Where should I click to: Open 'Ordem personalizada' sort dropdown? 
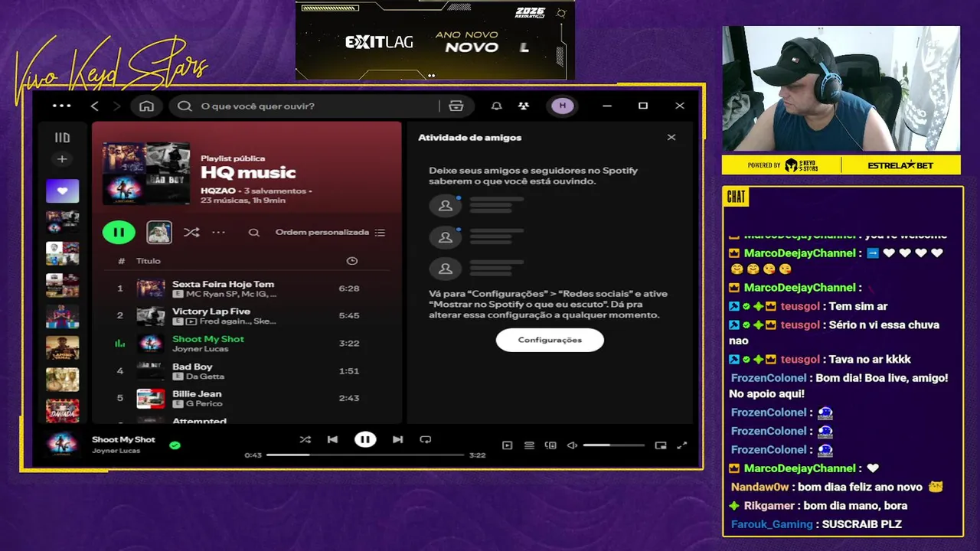330,233
